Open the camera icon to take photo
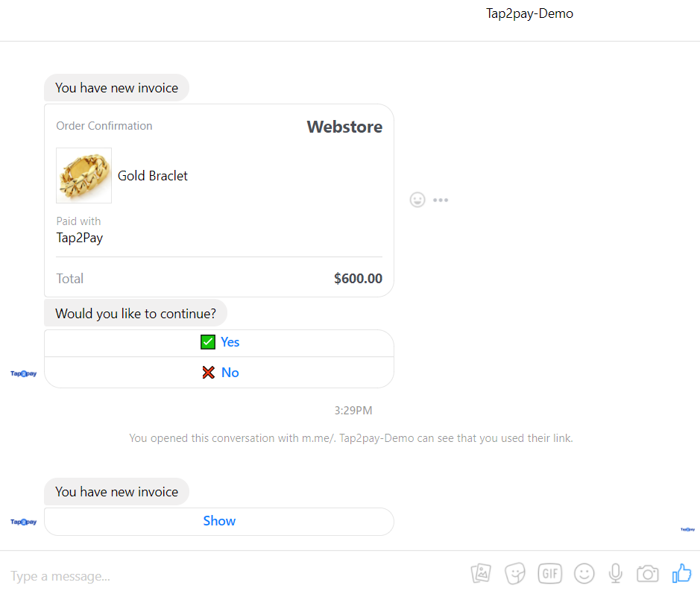Image resolution: width=700 pixels, height=594 pixels. [x=647, y=573]
